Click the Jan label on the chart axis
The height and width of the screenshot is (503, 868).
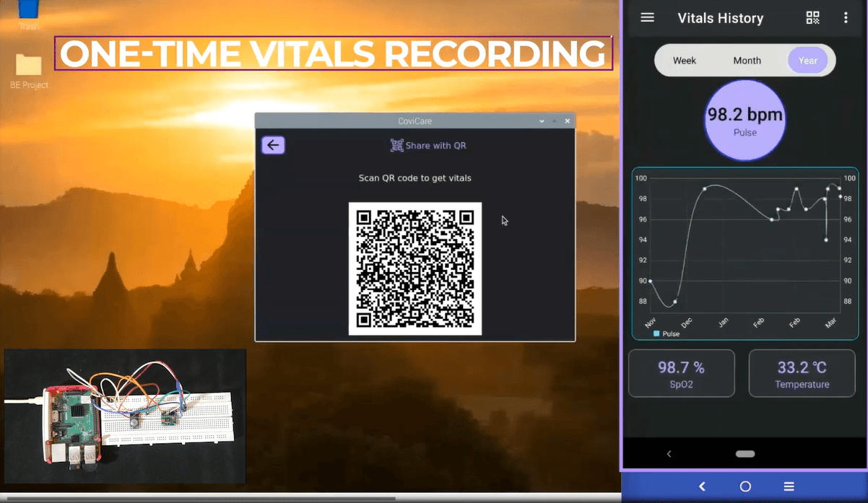pos(723,322)
